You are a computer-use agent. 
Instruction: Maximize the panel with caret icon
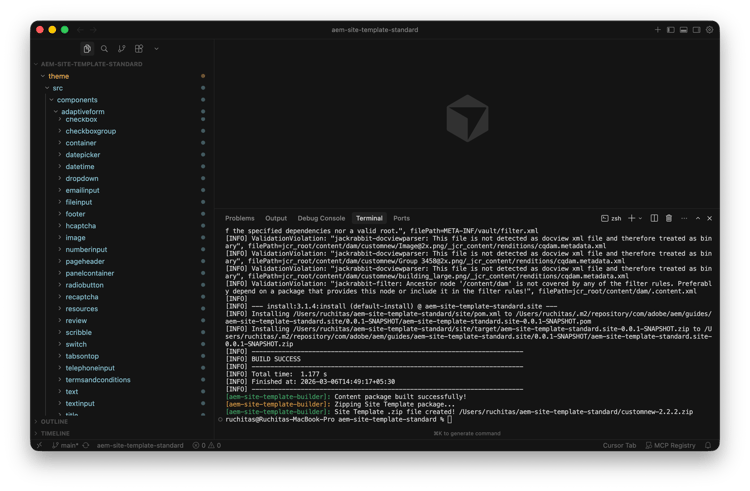point(698,218)
